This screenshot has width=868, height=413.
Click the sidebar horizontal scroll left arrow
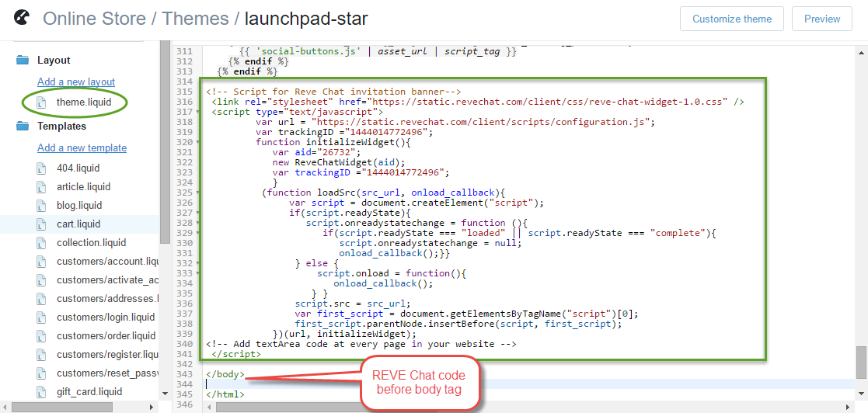pos(5,408)
